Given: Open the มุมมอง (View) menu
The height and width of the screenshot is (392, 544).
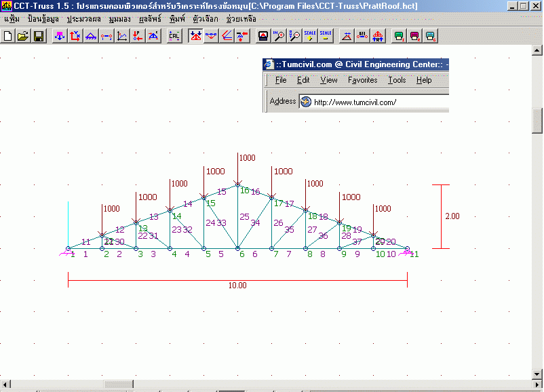Looking at the screenshot, I should 119,19.
